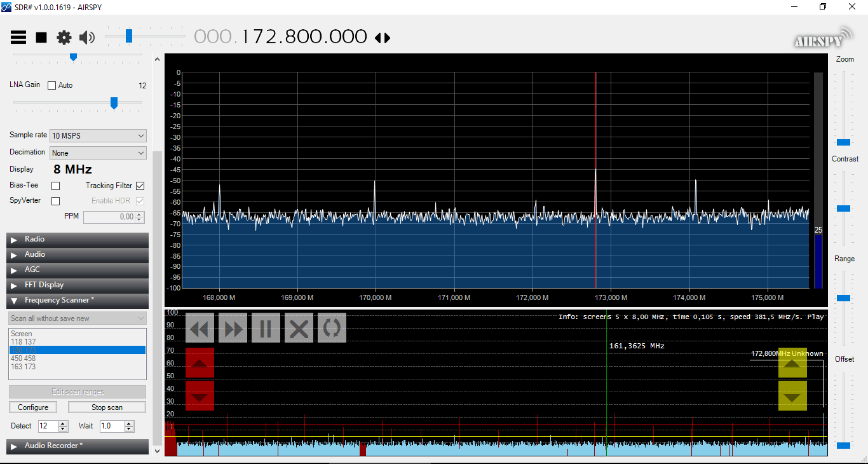Click the Range slider handle
Image resolution: width=868 pixels, height=464 pixels.
coord(844,298)
